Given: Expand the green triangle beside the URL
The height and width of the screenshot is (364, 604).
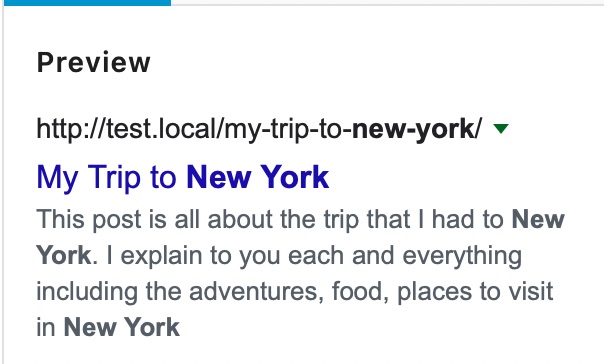Looking at the screenshot, I should pyautogui.click(x=501, y=129).
